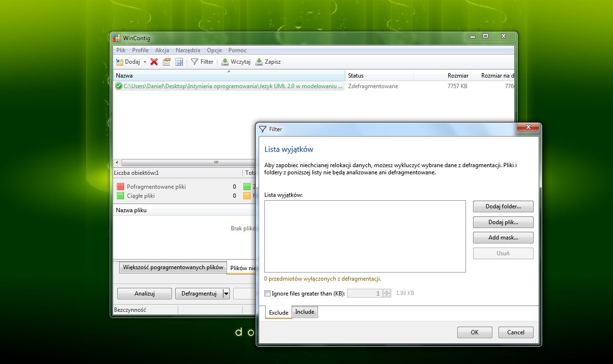The height and width of the screenshot is (364, 613).
Task: Click the Wczytaj load icon in toolbar
Action: pyautogui.click(x=225, y=62)
